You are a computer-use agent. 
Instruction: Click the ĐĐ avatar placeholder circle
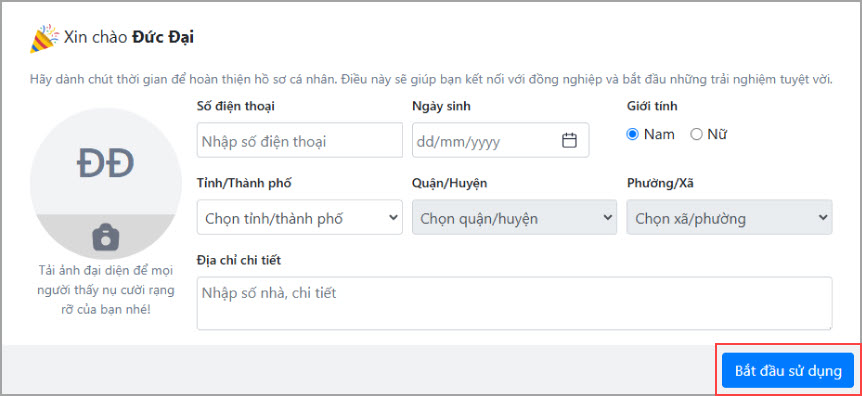coord(106,183)
